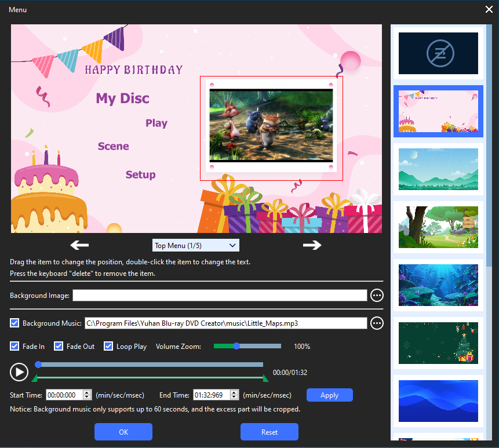The width and height of the screenshot is (499, 448).
Task: Click the Reset button
Action: click(269, 432)
